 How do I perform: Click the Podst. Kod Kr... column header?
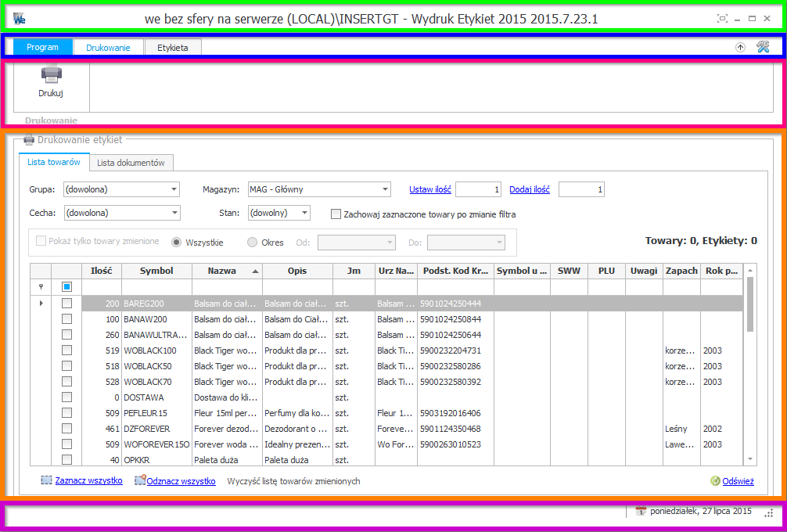[455, 271]
